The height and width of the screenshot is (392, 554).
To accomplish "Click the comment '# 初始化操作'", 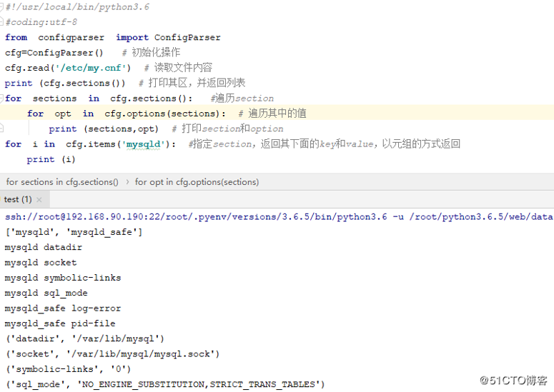I will (x=151, y=53).
